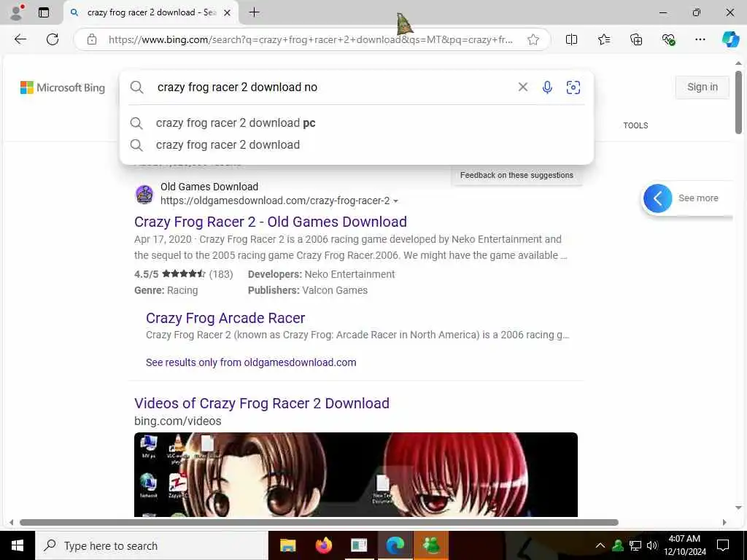747x560 pixels.
Task: Open a new browser tab
Action: [x=255, y=12]
